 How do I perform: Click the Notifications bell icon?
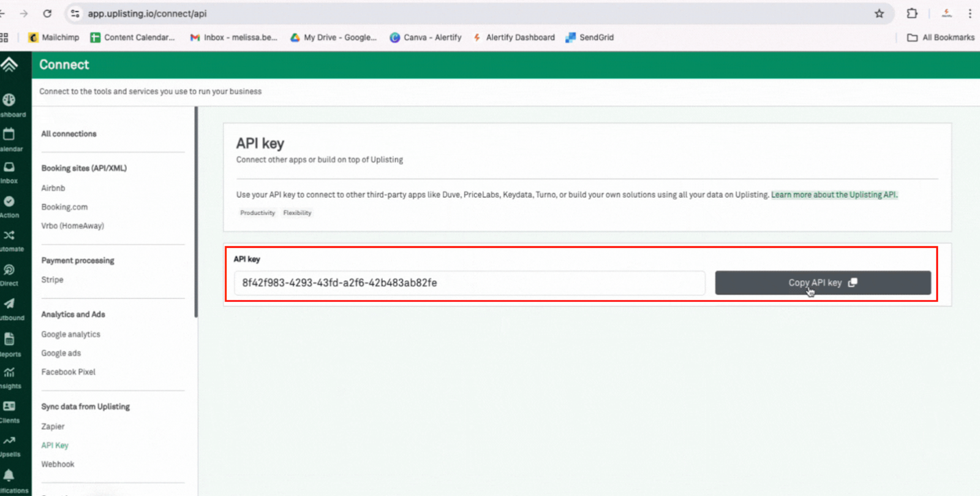click(9, 475)
